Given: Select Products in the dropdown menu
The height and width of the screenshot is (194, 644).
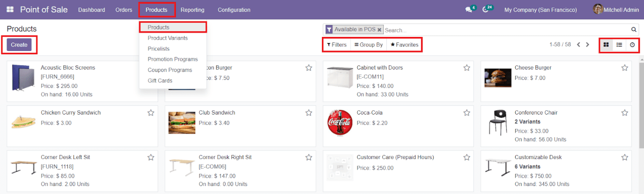Looking at the screenshot, I should point(173,28).
